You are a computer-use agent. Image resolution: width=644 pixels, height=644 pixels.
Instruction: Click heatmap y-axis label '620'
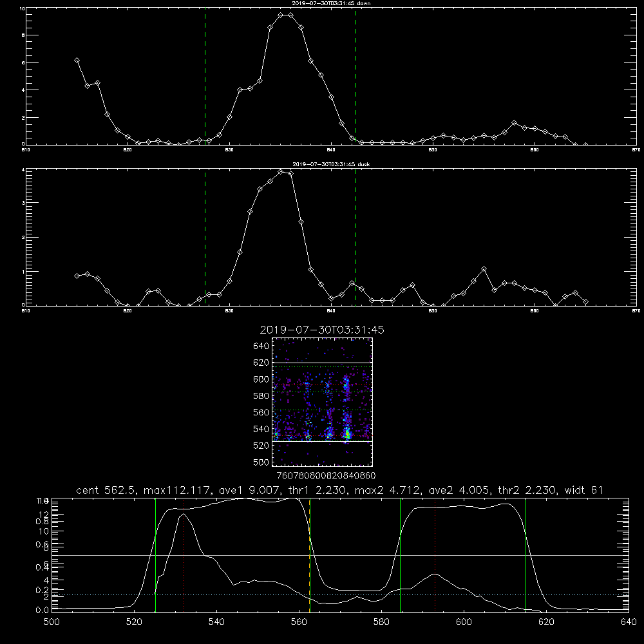[x=261, y=363]
